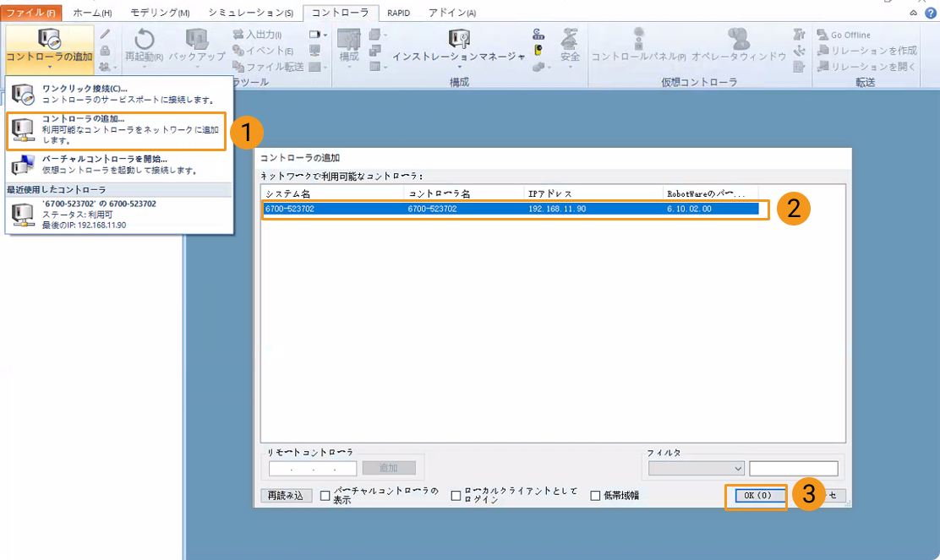Click the コントロールパネル icon
Image resolution: width=940 pixels, height=560 pixels.
[638, 40]
